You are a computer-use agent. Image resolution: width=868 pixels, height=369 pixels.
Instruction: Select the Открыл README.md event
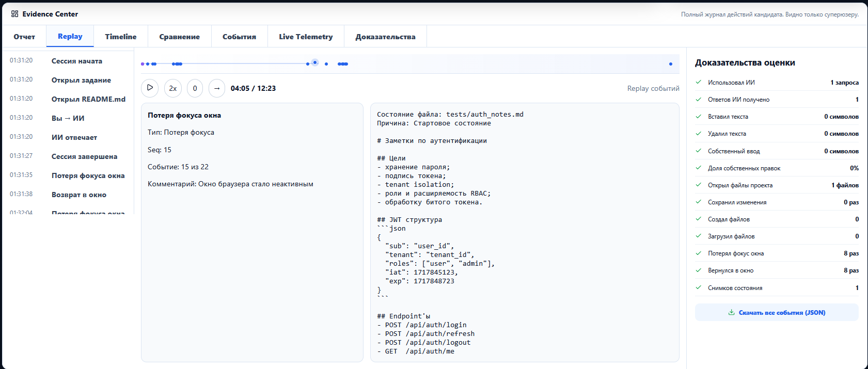point(68,99)
